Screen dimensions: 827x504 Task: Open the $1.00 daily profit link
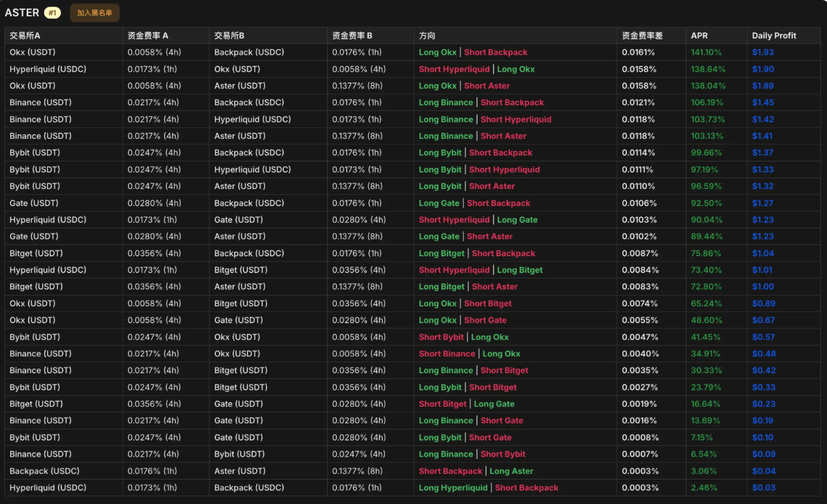[763, 287]
